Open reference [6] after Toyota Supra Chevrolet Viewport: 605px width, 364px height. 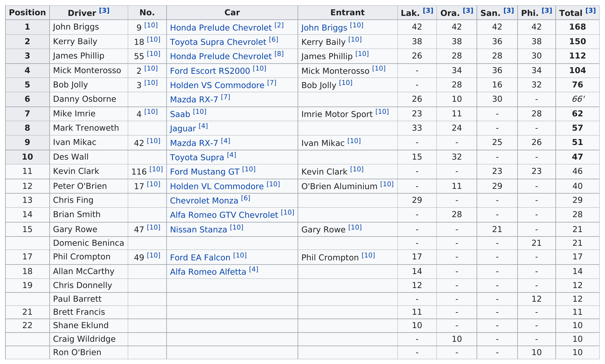[x=273, y=39]
